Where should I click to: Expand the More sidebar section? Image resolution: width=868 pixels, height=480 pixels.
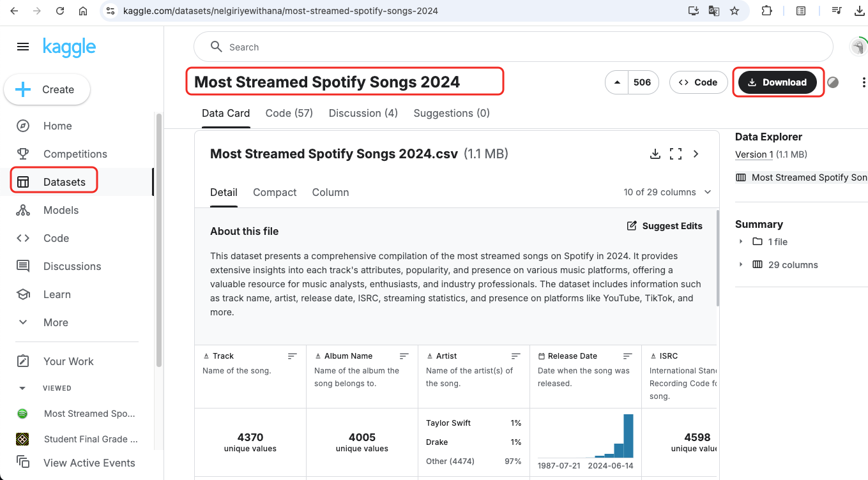[56, 322]
